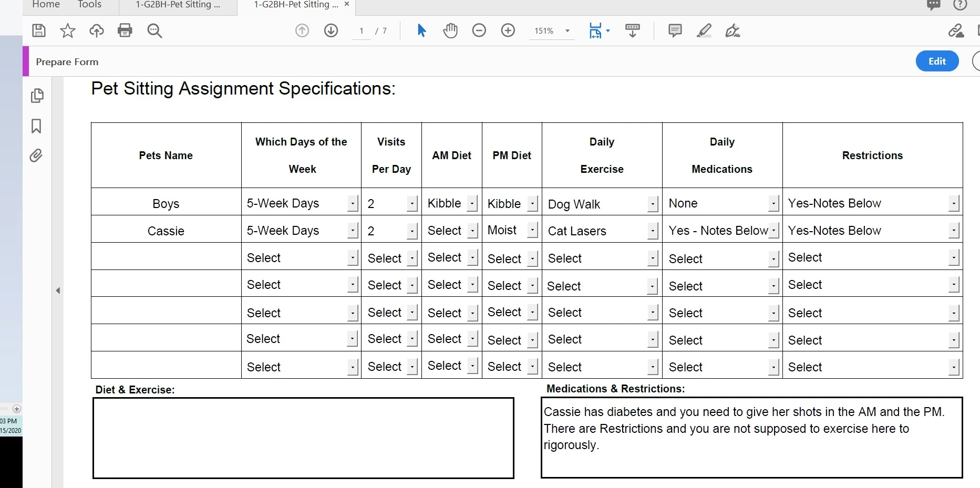
Task: Collapse the left navigation pane arrow
Action: pos(58,290)
